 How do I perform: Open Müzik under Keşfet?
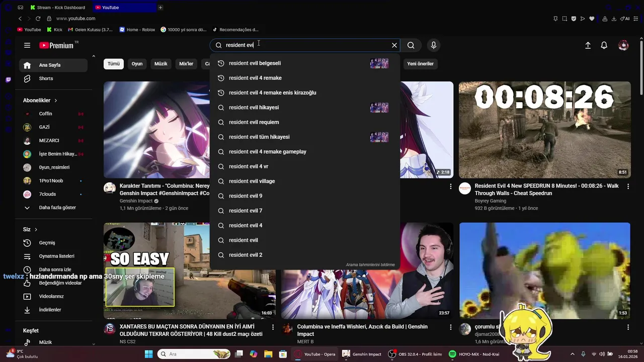tap(53, 342)
